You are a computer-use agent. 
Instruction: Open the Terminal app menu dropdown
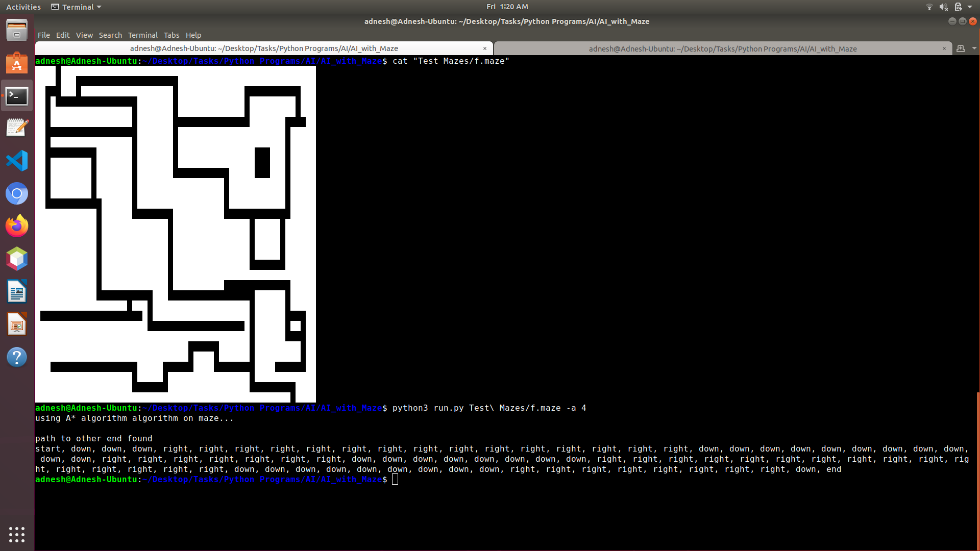coord(77,7)
